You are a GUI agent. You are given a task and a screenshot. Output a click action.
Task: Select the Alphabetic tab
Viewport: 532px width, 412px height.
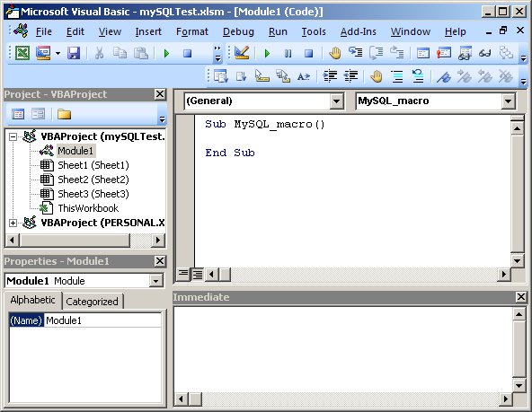click(x=32, y=300)
